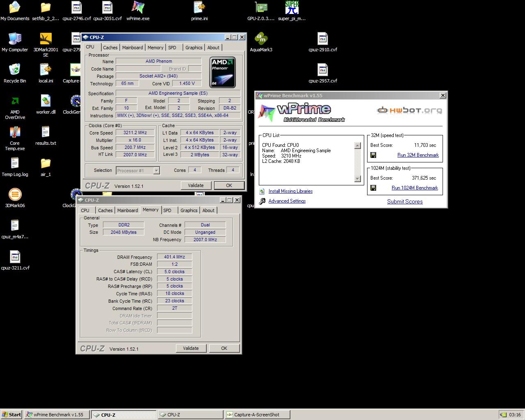Viewport: 525px width, 420px height.
Task: Open About tab in upper CPU-Z window
Action: pyautogui.click(x=213, y=48)
